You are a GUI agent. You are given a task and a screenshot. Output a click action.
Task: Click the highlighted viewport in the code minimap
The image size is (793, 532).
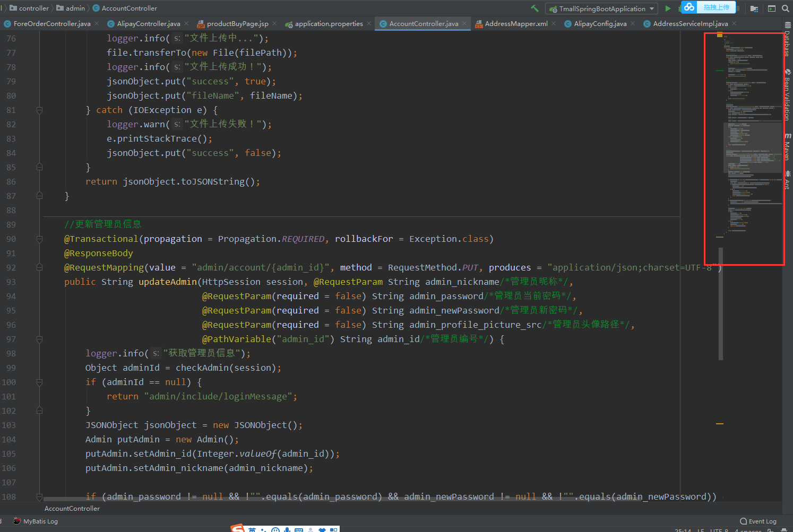[753, 147]
